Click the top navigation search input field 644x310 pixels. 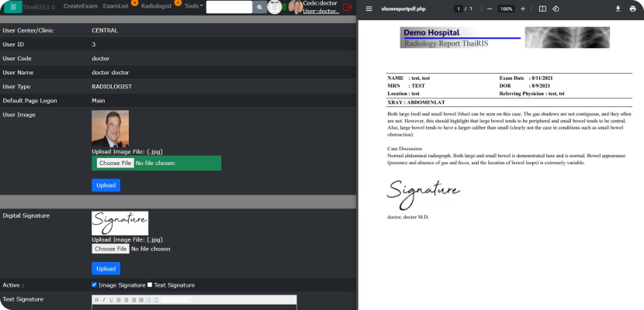click(229, 7)
